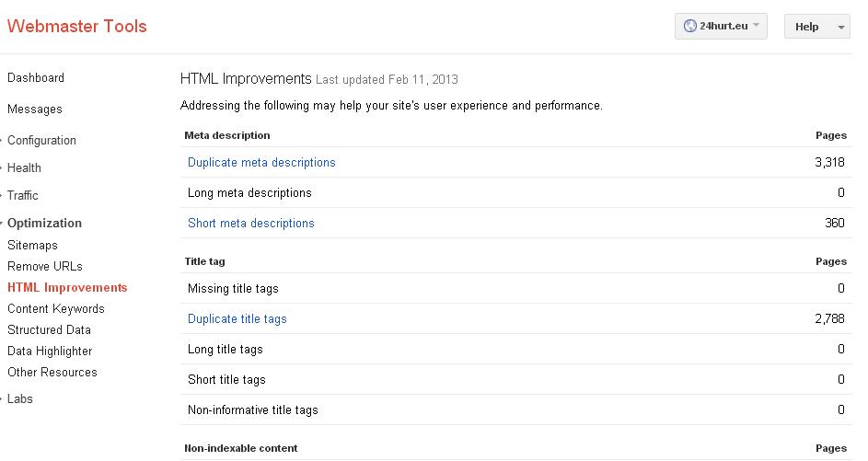The height and width of the screenshot is (461, 868).
Task: Select Remove URLs in sidebar
Action: pos(45,267)
